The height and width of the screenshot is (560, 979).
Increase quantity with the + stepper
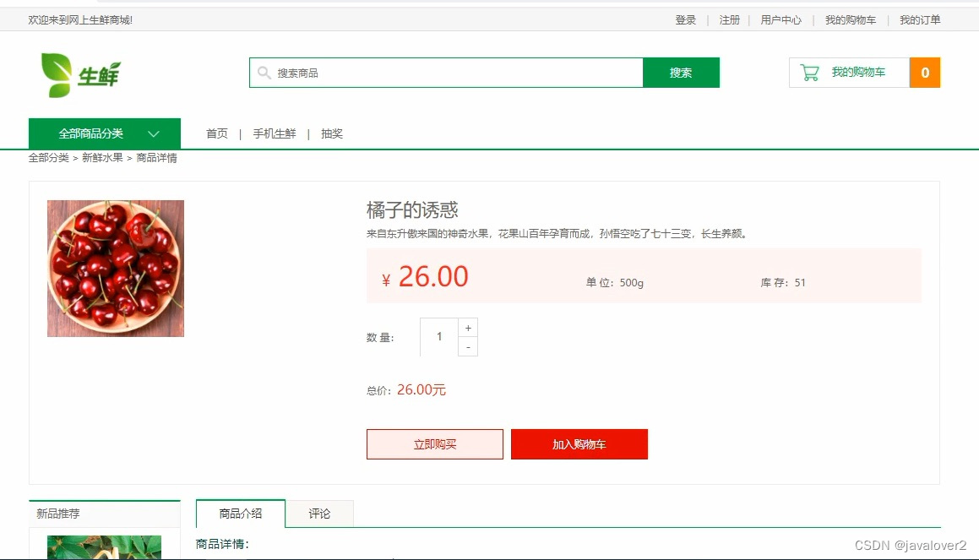coord(468,327)
